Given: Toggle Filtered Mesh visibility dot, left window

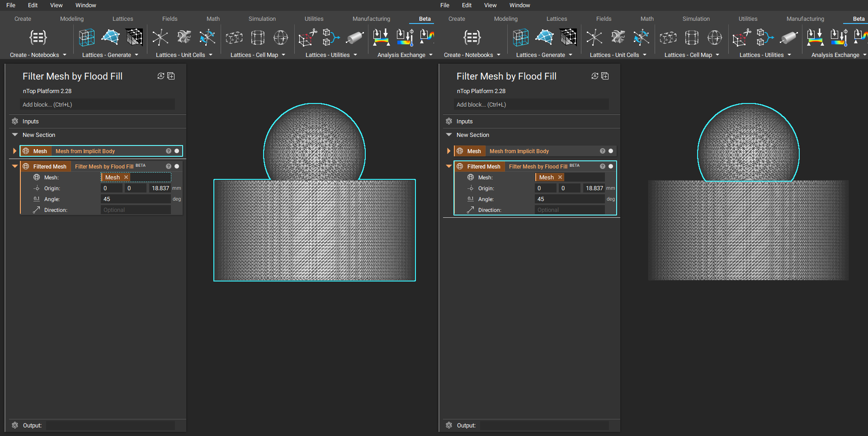Looking at the screenshot, I should pyautogui.click(x=177, y=166).
